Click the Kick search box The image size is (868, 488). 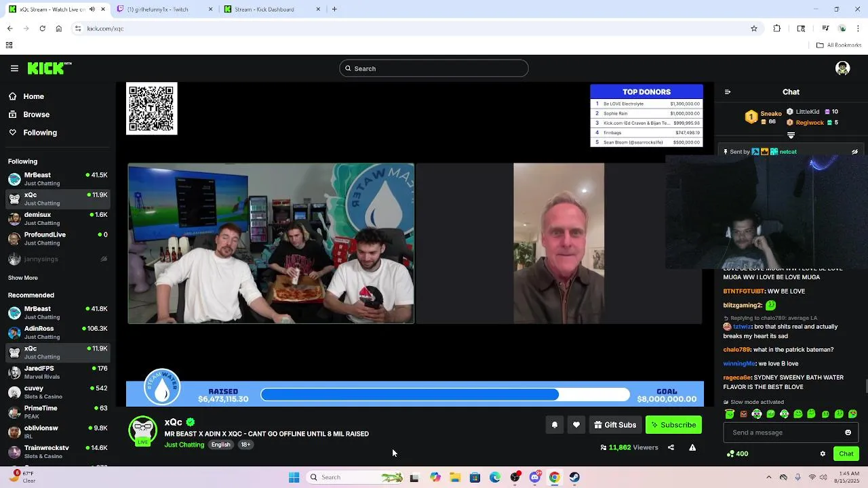434,68
